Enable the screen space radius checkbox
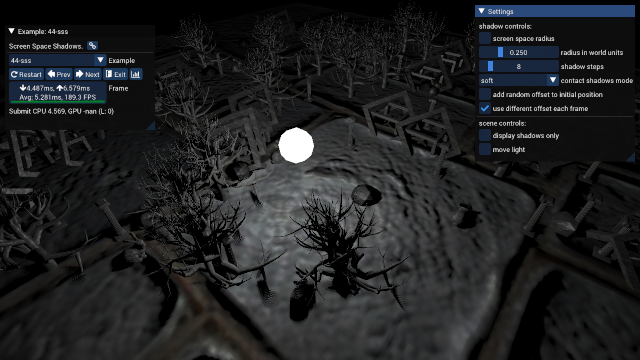 tap(484, 38)
